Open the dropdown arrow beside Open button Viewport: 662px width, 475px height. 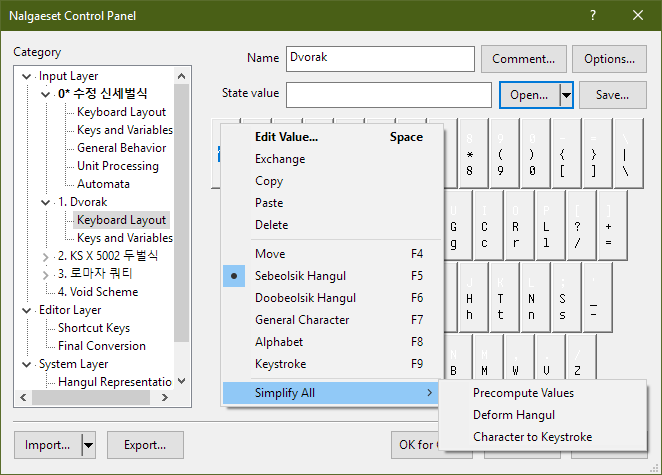(566, 95)
